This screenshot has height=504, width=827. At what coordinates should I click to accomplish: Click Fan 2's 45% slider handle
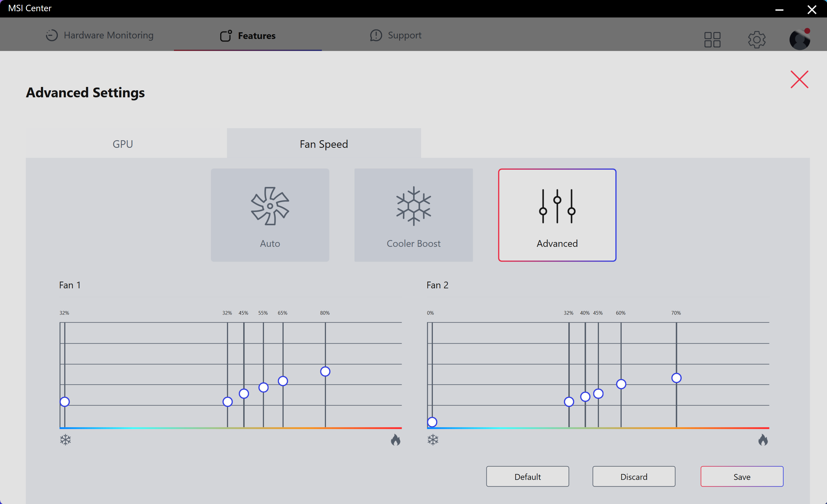coord(598,393)
